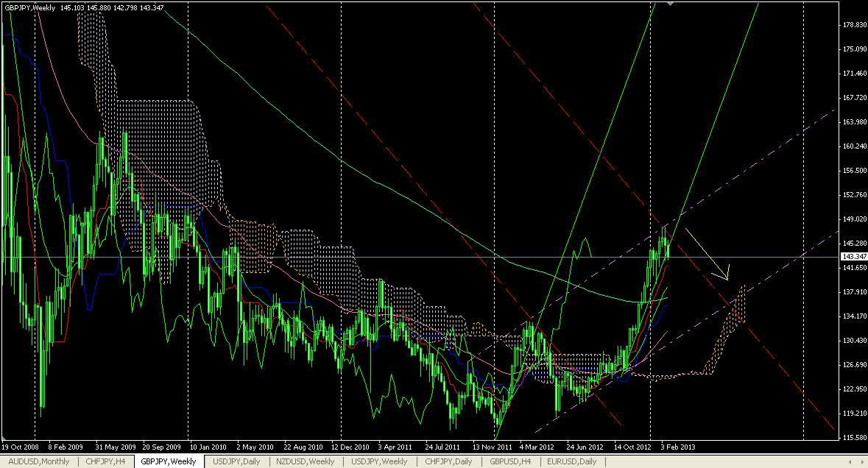Click the 24 Jun 2012 date label
The image size is (868, 468).
coord(585,447)
